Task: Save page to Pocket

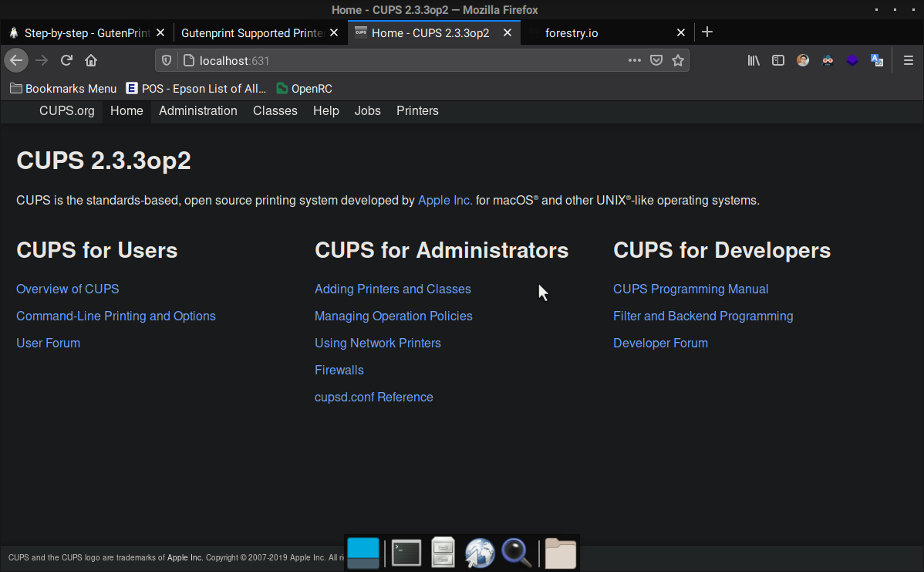Action: [656, 60]
